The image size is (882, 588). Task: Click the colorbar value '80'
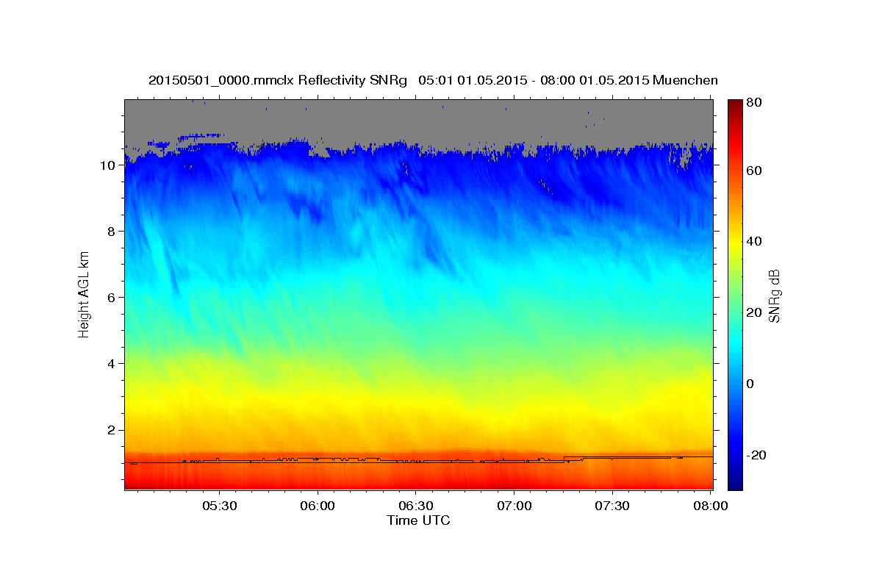coord(753,104)
